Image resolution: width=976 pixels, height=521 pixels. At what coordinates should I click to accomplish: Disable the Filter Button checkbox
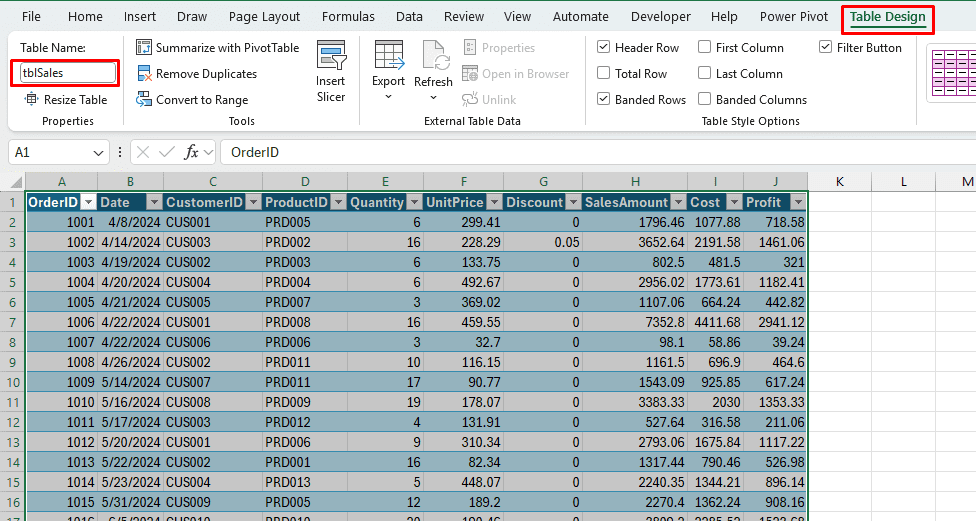pos(825,48)
